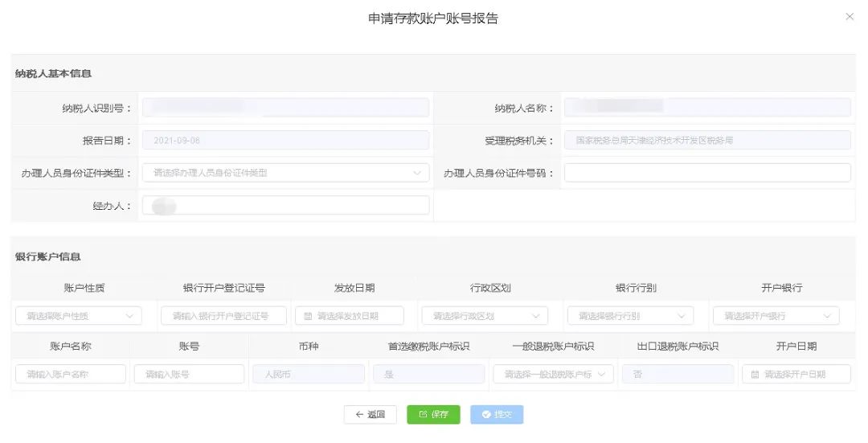
Task: Click the 纳税人名称 field
Action: tap(707, 108)
